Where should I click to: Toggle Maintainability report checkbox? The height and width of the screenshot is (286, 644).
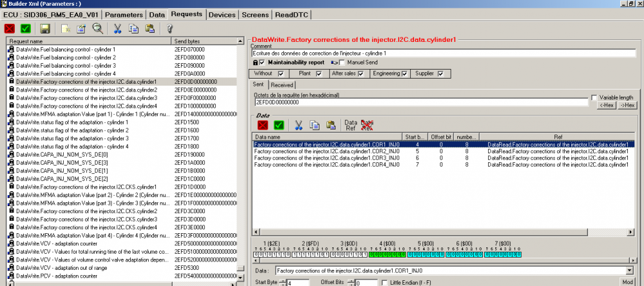tap(262, 62)
